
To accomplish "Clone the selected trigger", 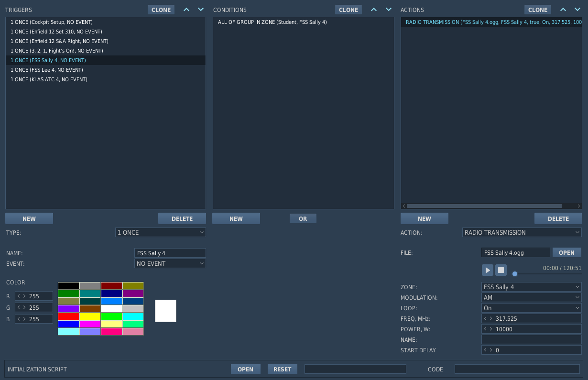I will click(161, 10).
